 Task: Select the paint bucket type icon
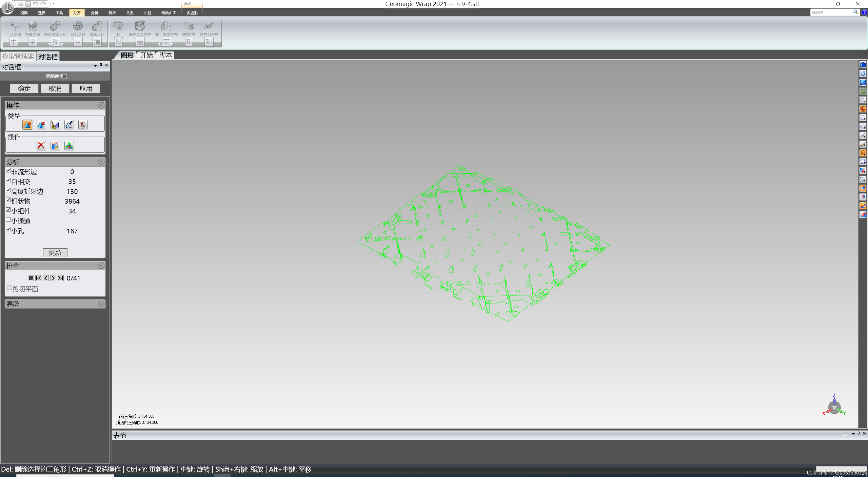(83, 125)
